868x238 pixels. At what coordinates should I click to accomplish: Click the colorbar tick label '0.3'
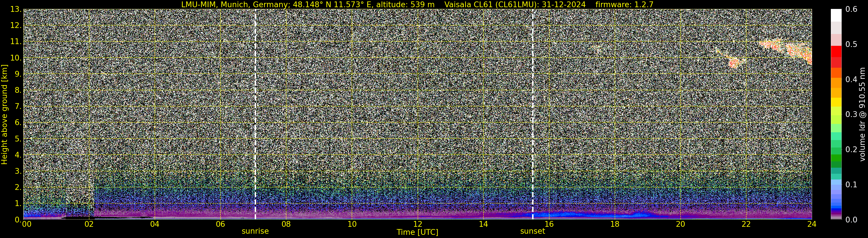852,115
